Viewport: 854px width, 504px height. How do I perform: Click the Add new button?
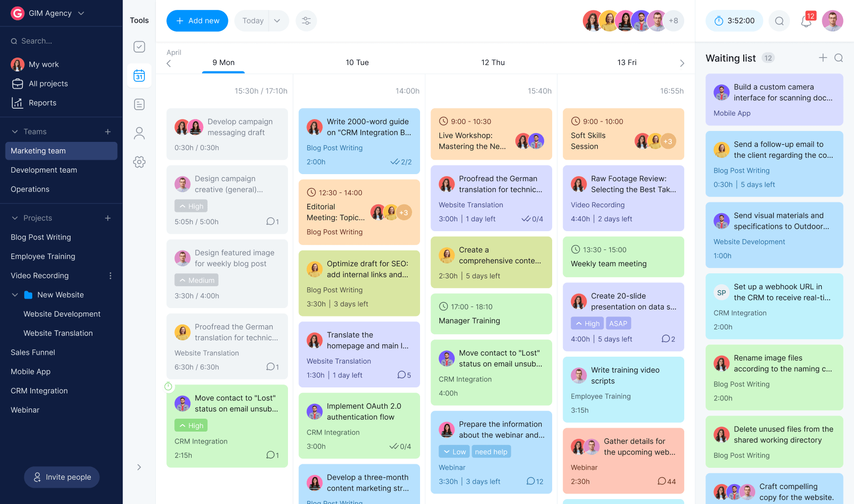(x=197, y=21)
